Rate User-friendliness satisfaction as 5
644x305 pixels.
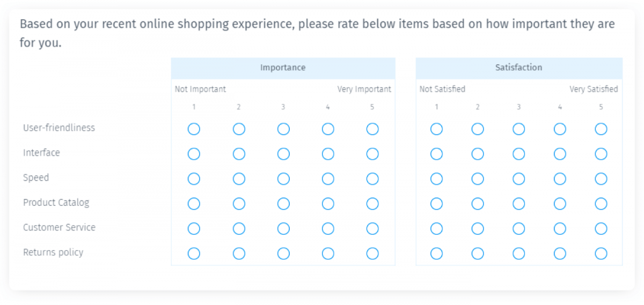click(x=601, y=129)
